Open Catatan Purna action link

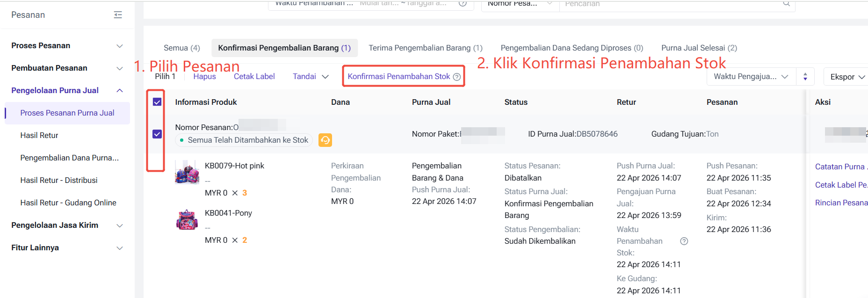click(x=841, y=167)
